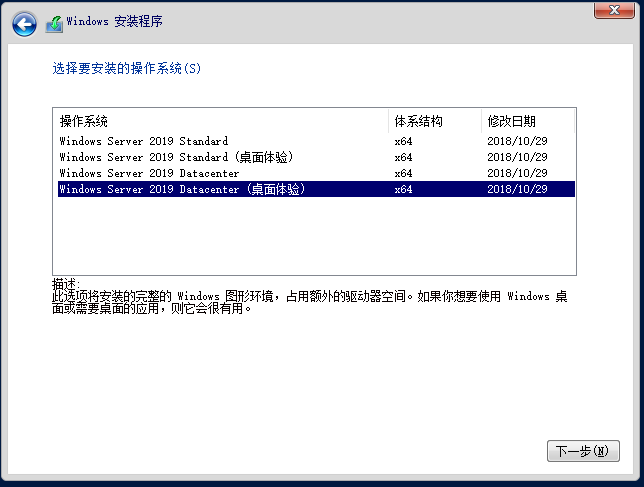Click the back arrow button

25,22
